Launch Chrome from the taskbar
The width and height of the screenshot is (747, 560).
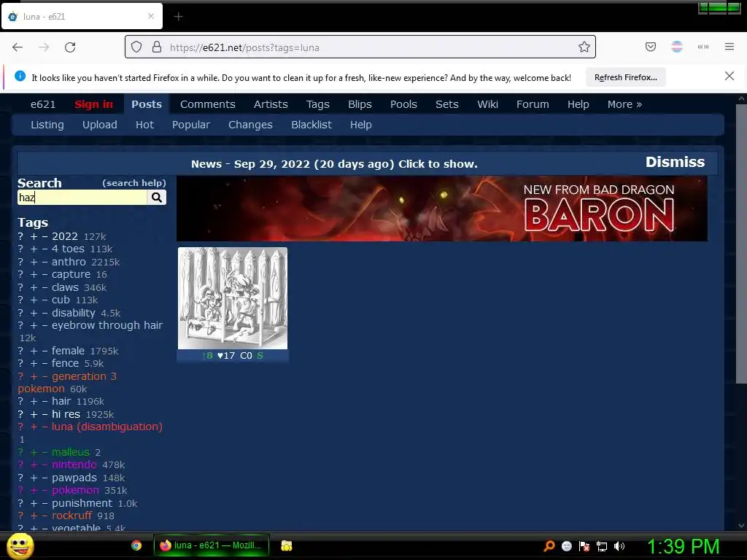pyautogui.click(x=136, y=545)
